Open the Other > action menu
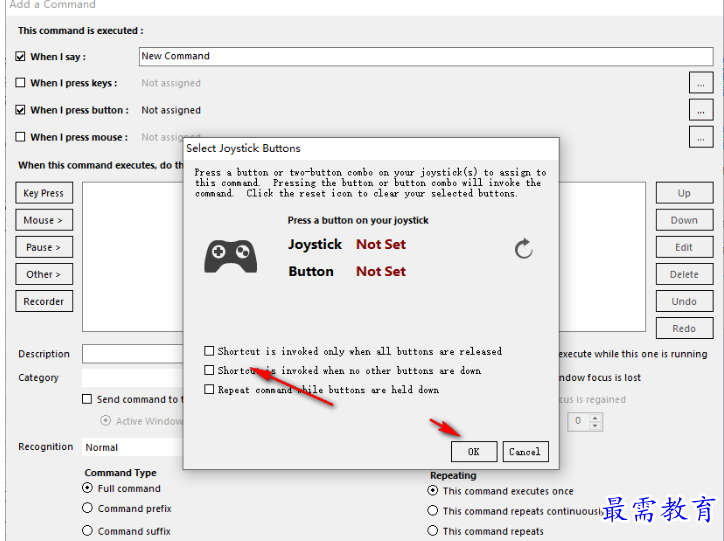Image resolution: width=724 pixels, height=541 pixels. [44, 274]
